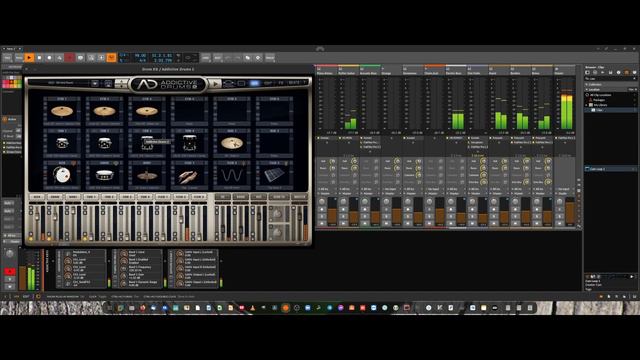Viewport: 640px width, 360px height.
Task: Open the File menu in Bitwig header
Action: point(7,58)
